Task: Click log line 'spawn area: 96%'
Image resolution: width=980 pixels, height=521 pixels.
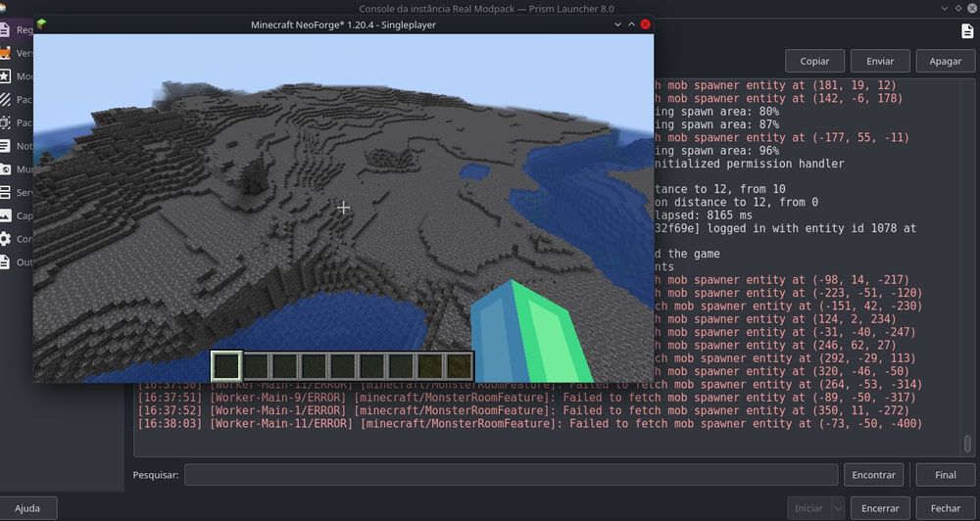Action: click(716, 151)
